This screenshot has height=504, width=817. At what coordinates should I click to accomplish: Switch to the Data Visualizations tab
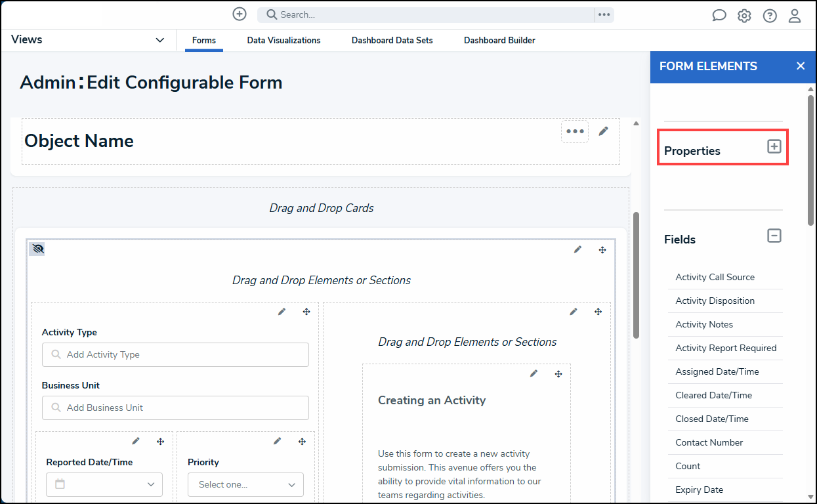tap(283, 41)
